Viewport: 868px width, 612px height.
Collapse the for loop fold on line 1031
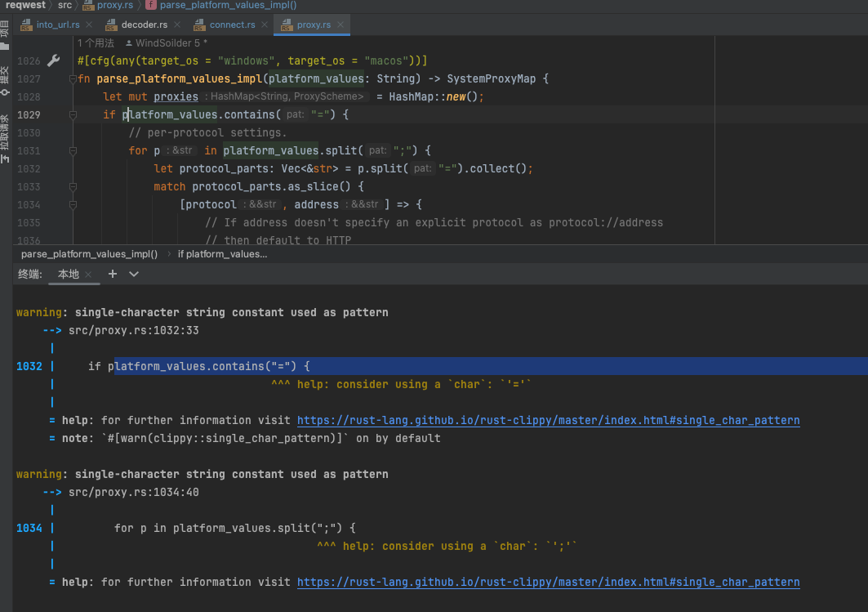pyautogui.click(x=73, y=151)
